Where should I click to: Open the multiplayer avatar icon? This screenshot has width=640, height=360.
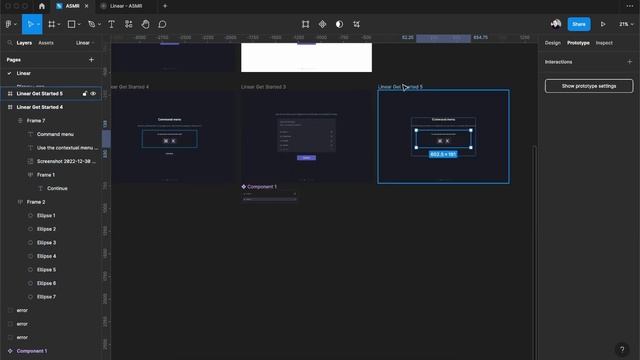tap(556, 24)
